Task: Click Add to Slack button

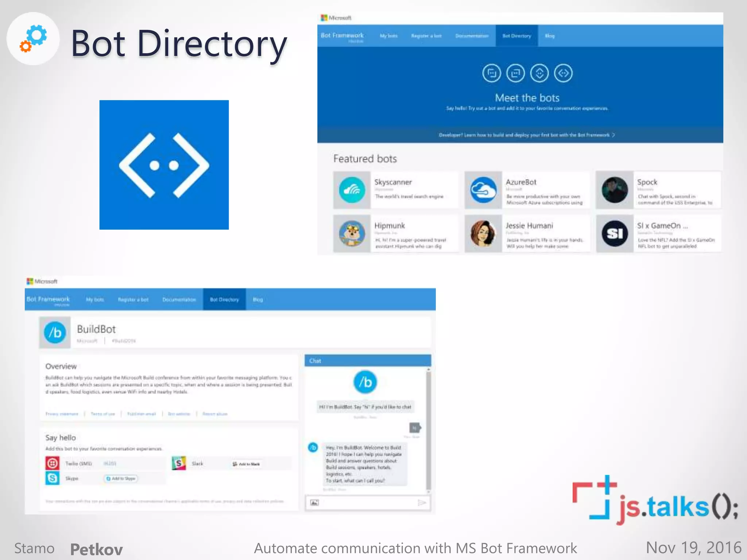Action: click(246, 464)
